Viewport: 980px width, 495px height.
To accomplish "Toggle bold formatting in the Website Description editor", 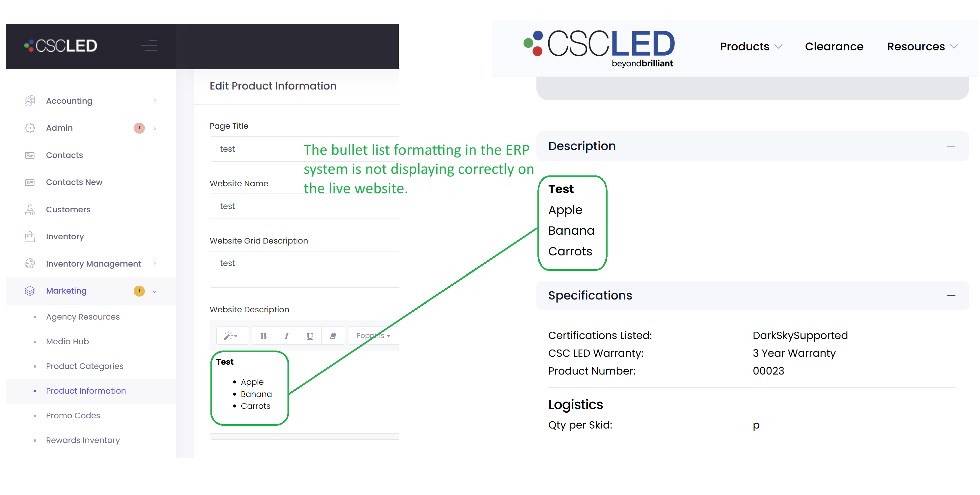I will tap(263, 336).
